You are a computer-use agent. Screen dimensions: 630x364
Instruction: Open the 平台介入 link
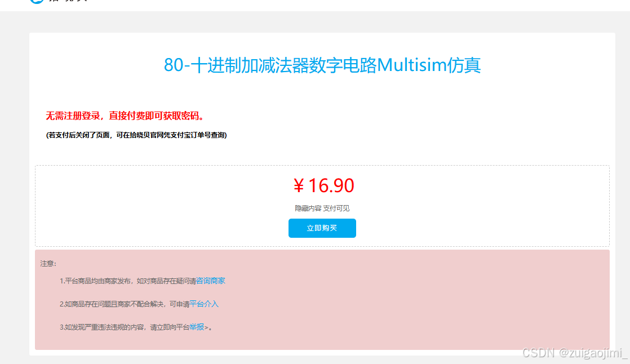203,304
